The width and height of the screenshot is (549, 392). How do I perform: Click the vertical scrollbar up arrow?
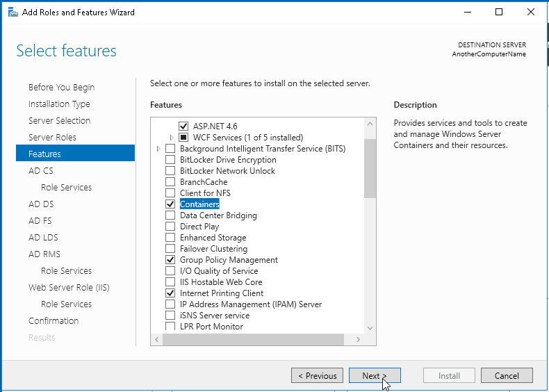click(x=370, y=124)
